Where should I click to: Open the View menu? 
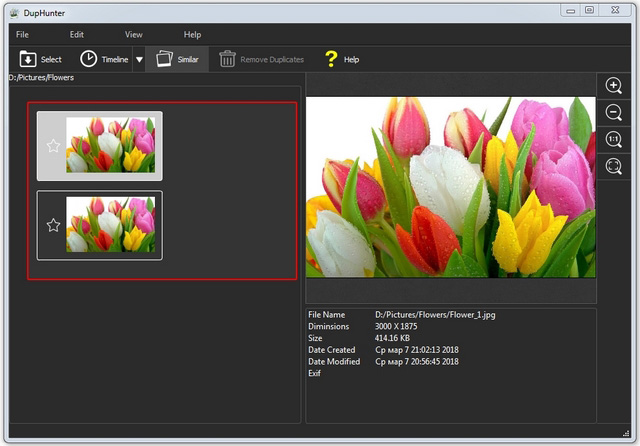tap(133, 35)
